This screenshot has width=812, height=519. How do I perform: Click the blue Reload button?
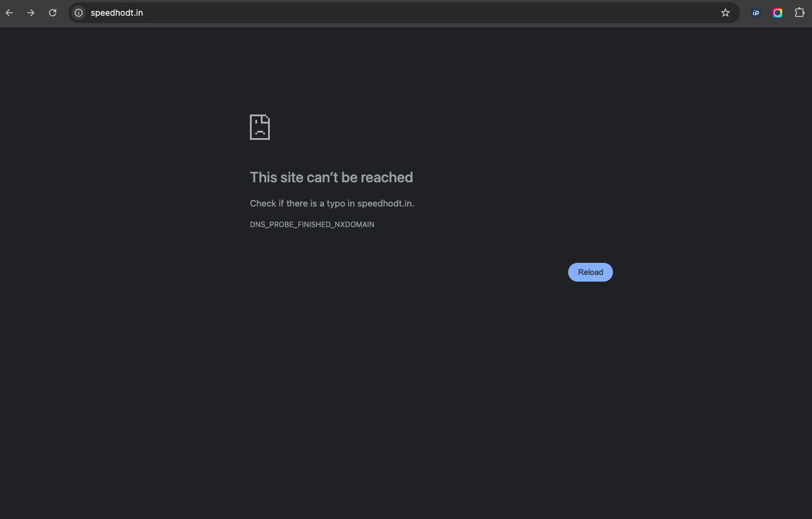click(590, 273)
